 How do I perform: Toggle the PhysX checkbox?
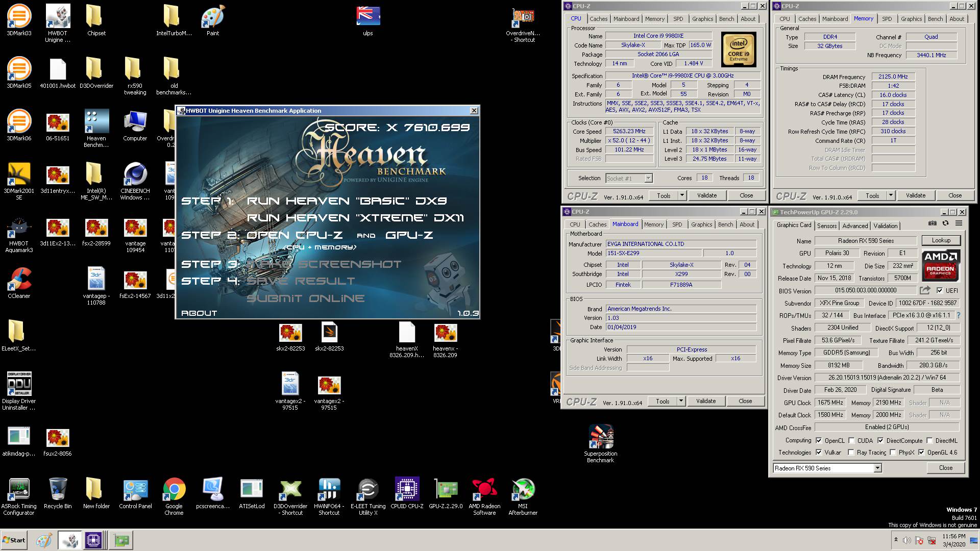click(893, 452)
